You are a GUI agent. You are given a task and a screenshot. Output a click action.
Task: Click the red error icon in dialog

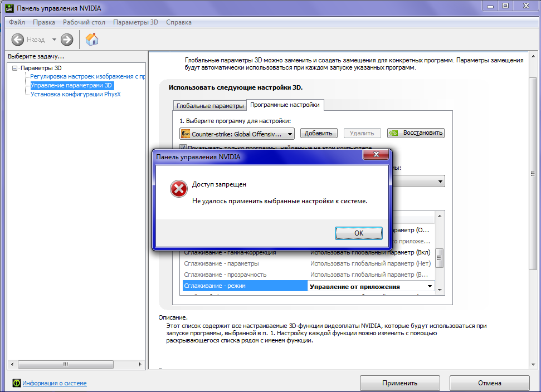pos(178,189)
